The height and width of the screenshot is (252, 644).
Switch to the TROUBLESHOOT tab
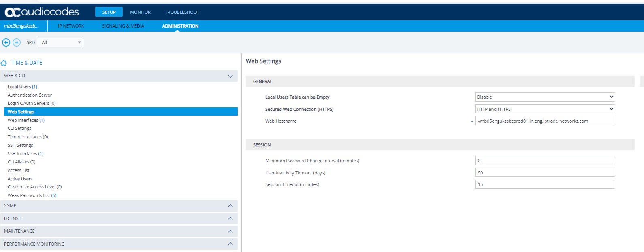click(182, 12)
